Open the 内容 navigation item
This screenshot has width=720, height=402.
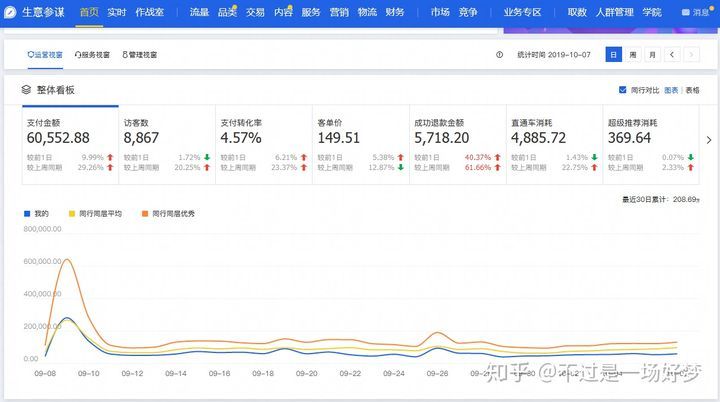pos(283,12)
